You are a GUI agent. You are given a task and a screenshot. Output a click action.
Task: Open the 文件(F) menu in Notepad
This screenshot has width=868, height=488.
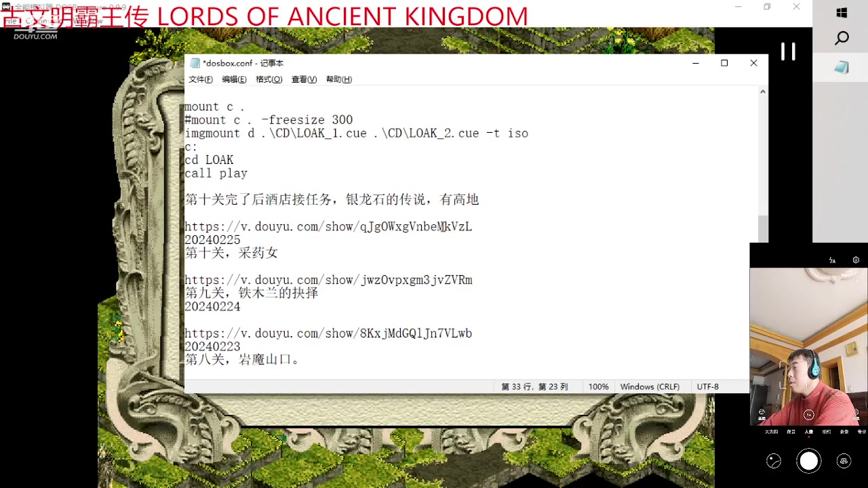click(x=200, y=79)
